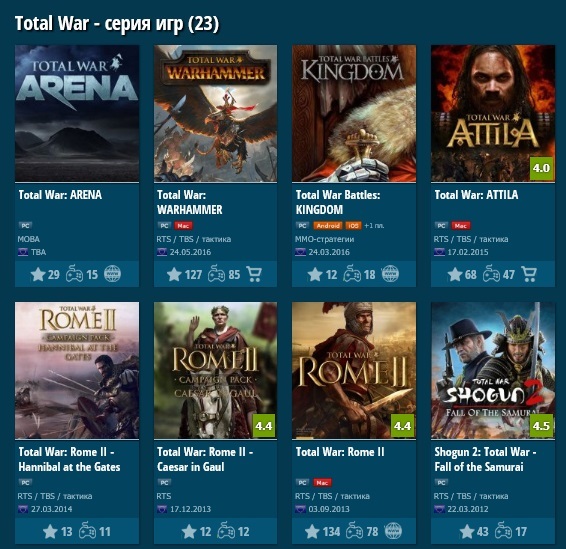Click the star icon under Fall of the Samurai
This screenshot has height=549, width=566.
pos(467,531)
